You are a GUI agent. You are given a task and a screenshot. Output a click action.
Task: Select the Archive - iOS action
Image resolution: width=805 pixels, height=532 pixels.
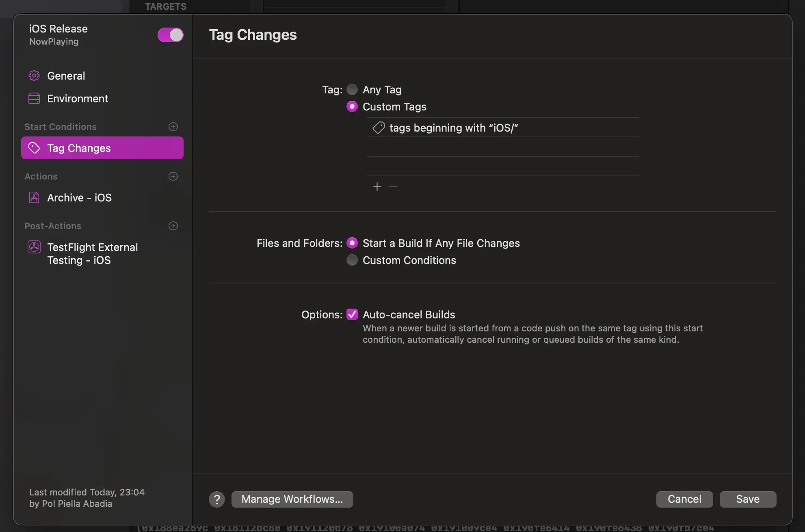click(79, 198)
